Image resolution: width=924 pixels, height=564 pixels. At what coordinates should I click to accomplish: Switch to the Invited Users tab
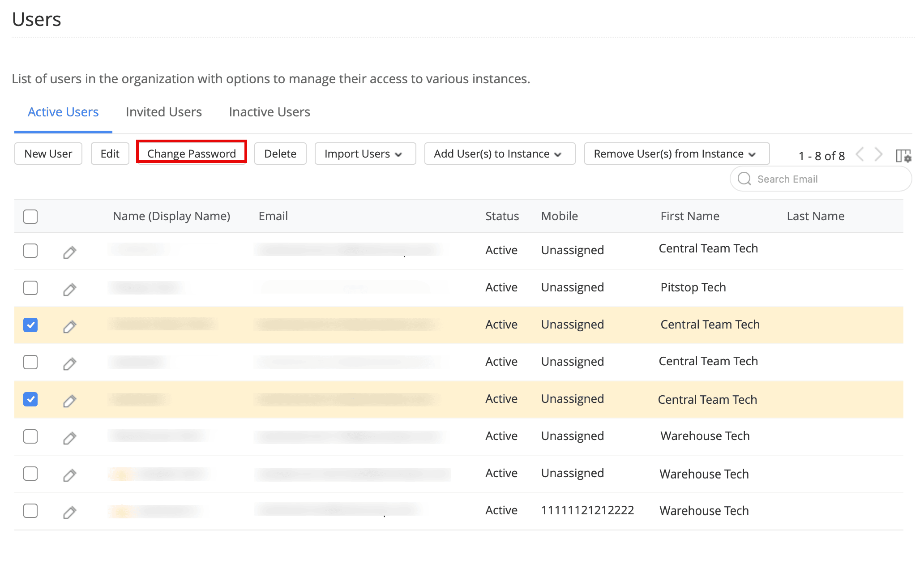tap(163, 112)
